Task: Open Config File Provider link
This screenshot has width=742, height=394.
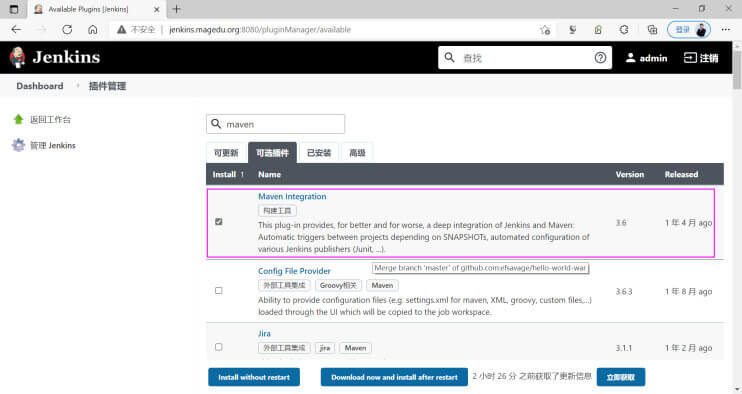Action: (x=294, y=271)
